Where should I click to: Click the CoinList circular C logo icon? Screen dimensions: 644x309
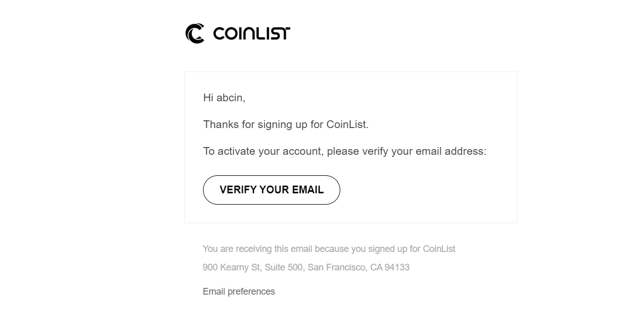pos(195,33)
